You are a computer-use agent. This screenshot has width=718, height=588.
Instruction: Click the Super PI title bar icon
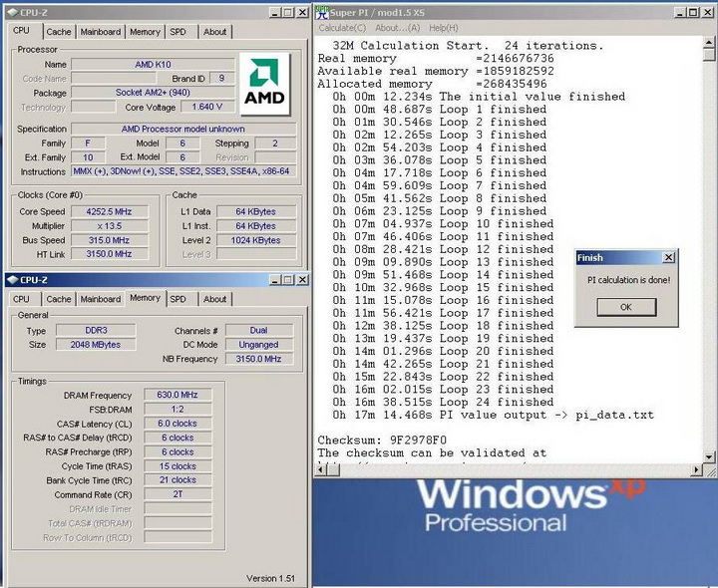click(x=322, y=12)
